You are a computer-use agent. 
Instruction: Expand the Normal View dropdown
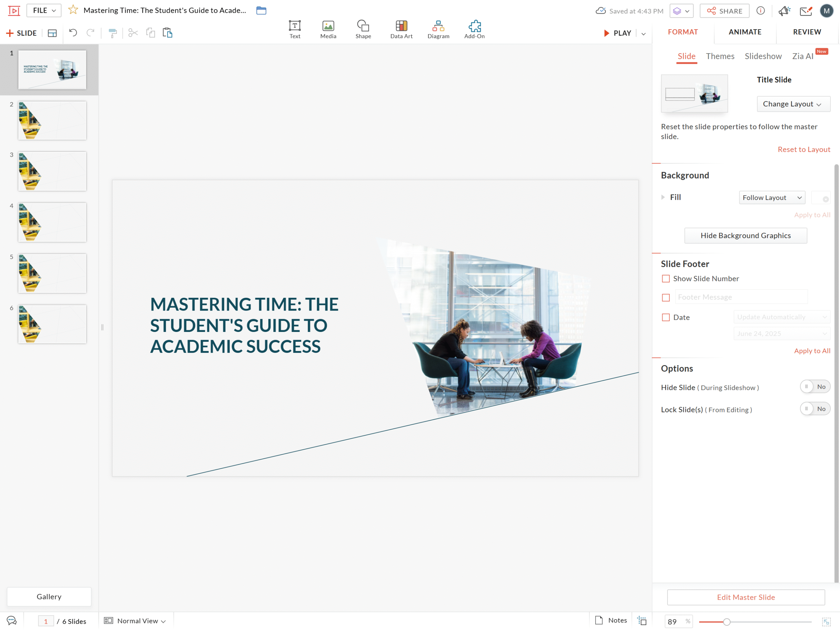coord(135,620)
